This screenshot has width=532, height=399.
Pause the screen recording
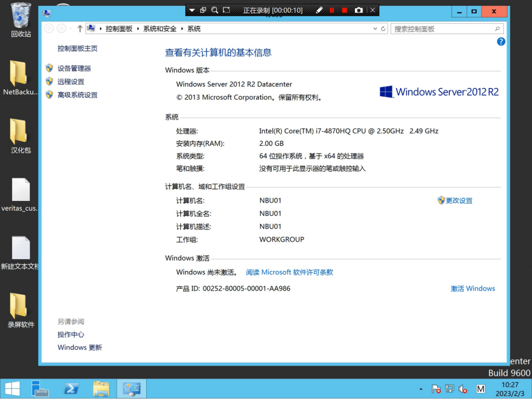[332, 10]
